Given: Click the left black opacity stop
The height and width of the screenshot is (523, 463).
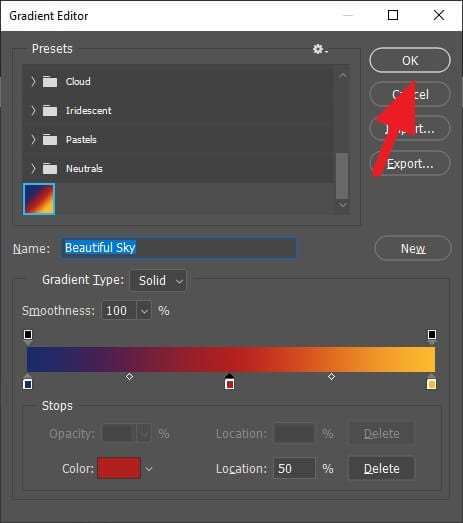Looking at the screenshot, I should [x=28, y=335].
